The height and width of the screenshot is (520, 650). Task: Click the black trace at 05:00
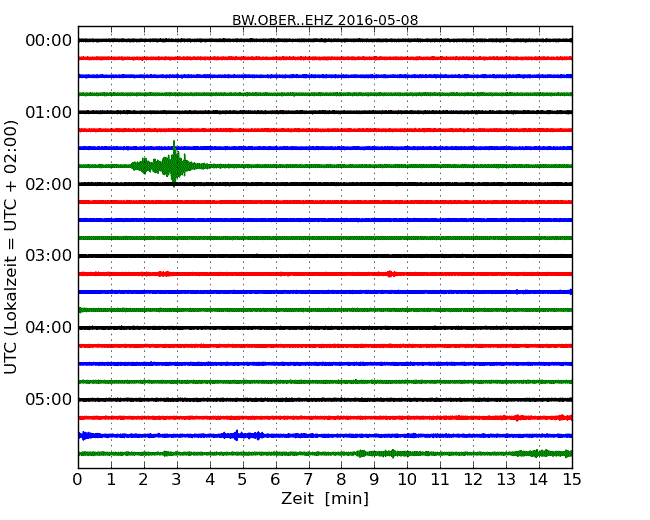coord(325,400)
